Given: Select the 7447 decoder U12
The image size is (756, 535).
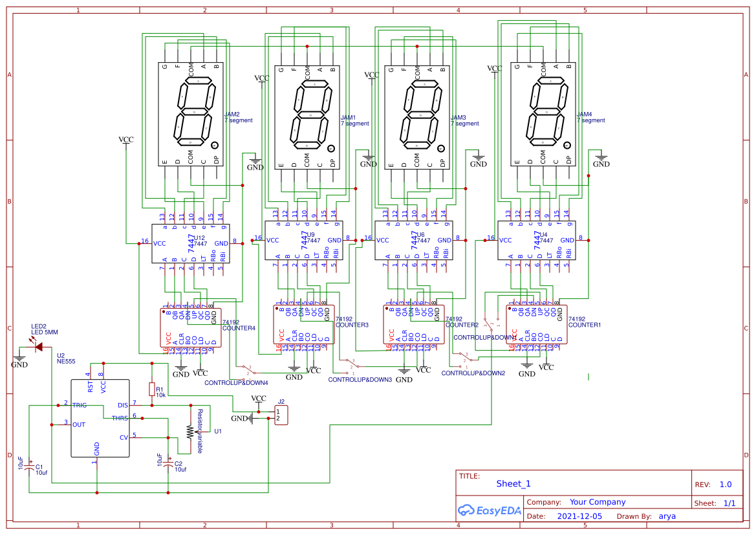Looking at the screenshot, I should pos(189,243).
